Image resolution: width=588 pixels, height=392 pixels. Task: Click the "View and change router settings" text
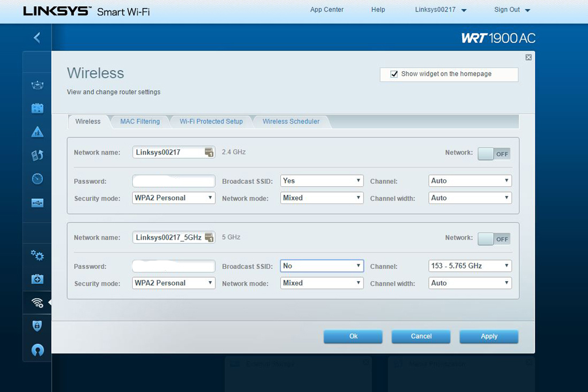114,92
